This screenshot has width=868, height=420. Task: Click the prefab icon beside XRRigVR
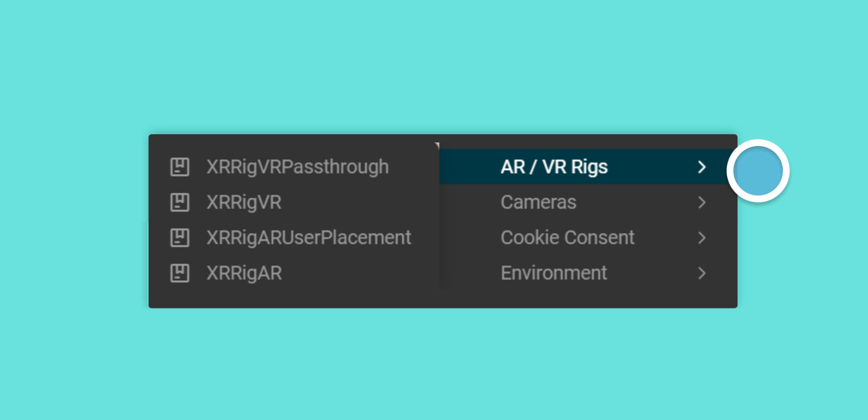click(179, 202)
